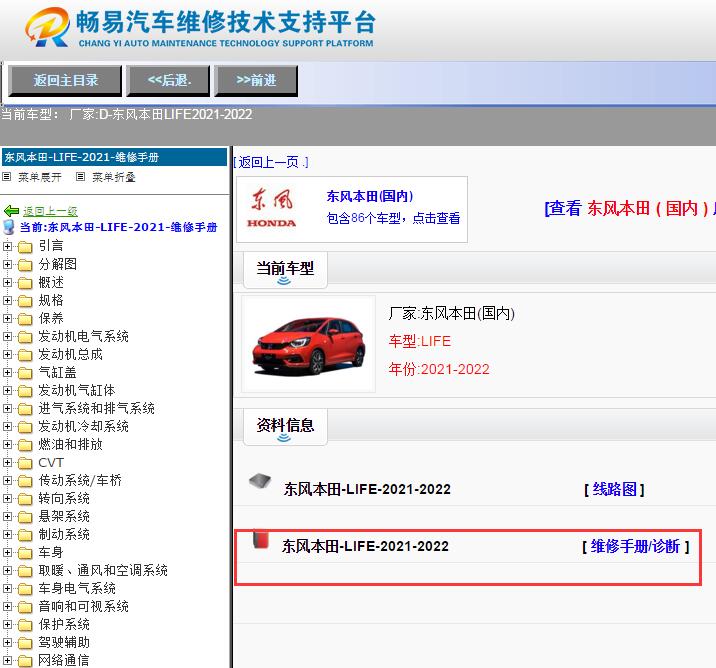Click the platform logo icon at top
The height and width of the screenshot is (668, 716).
[47, 27]
